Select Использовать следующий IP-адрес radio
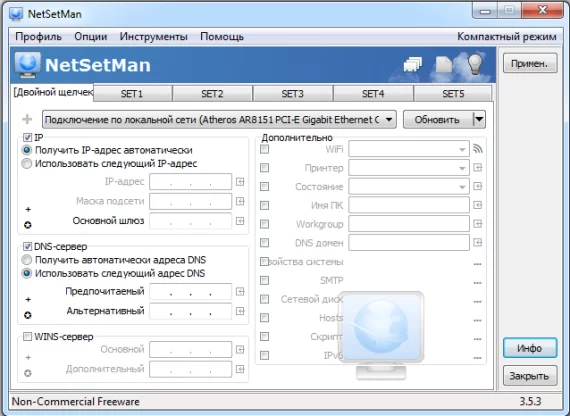This screenshot has width=570, height=416. click(x=27, y=164)
